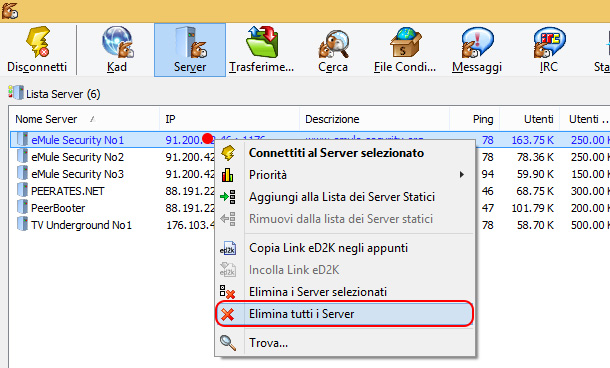Open the IRC chat section
This screenshot has width=610, height=368.
pyautogui.click(x=549, y=50)
